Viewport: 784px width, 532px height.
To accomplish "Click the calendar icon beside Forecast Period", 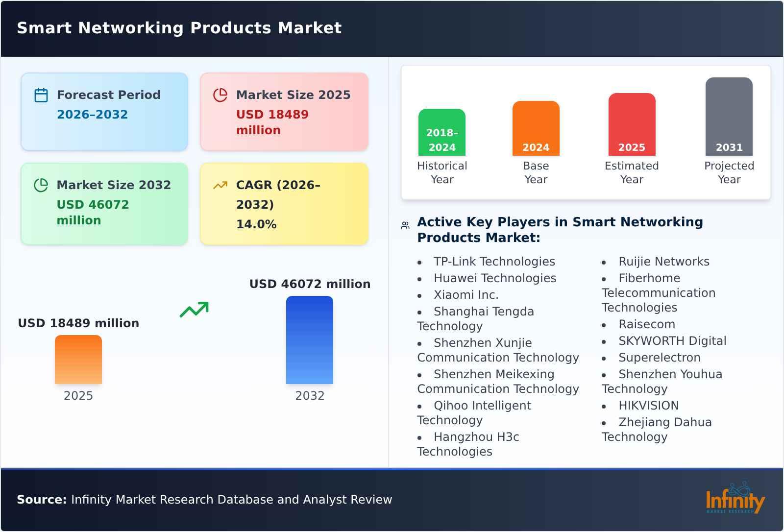I will click(41, 95).
